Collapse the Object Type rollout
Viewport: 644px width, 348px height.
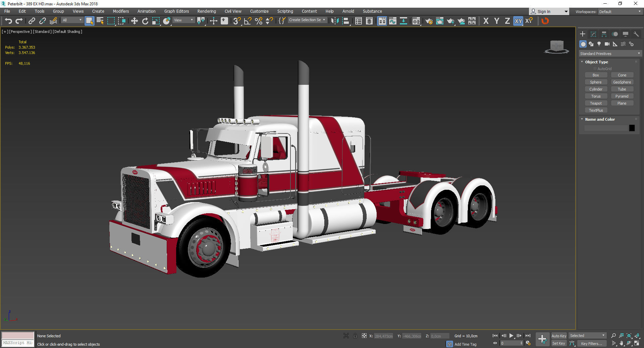click(582, 62)
